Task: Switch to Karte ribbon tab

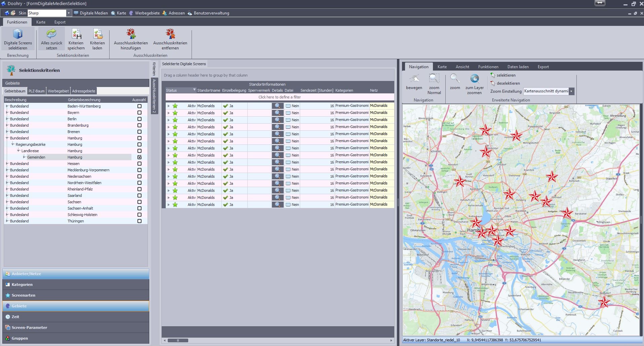Action: point(41,22)
